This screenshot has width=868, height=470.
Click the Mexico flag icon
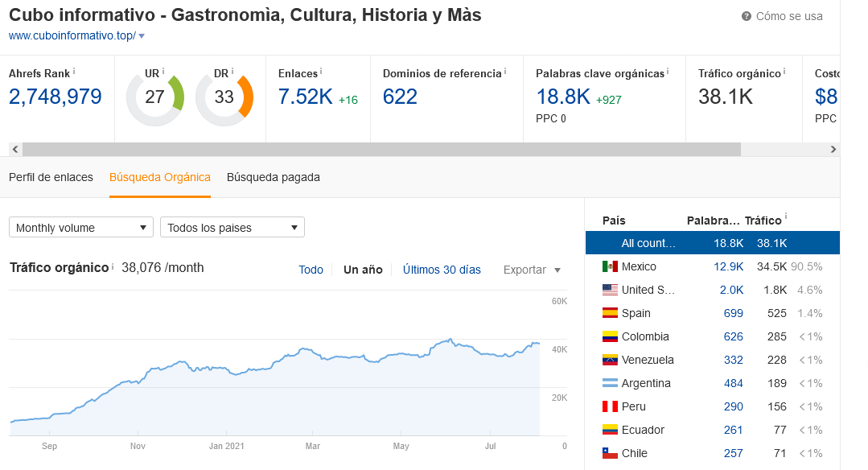(609, 266)
